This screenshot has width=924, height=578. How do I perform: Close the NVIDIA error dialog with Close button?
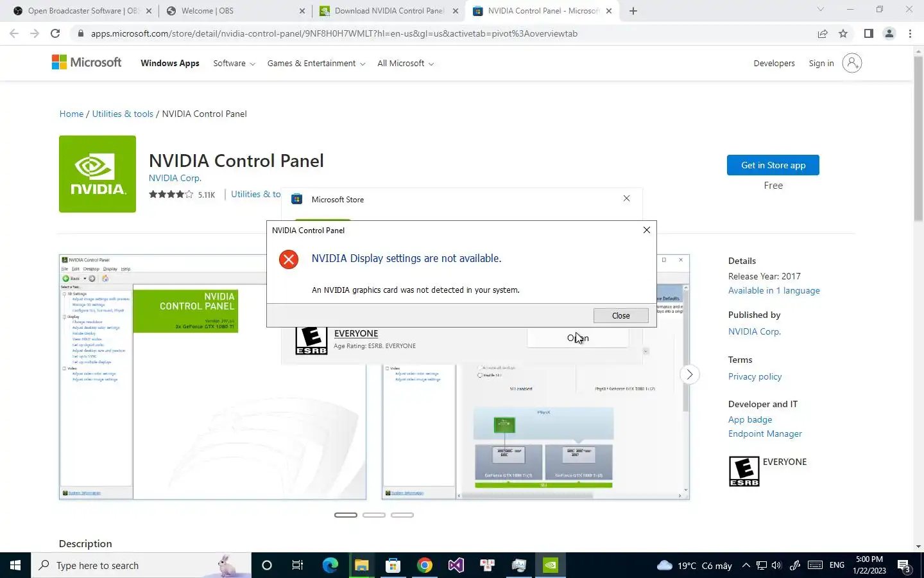(620, 315)
